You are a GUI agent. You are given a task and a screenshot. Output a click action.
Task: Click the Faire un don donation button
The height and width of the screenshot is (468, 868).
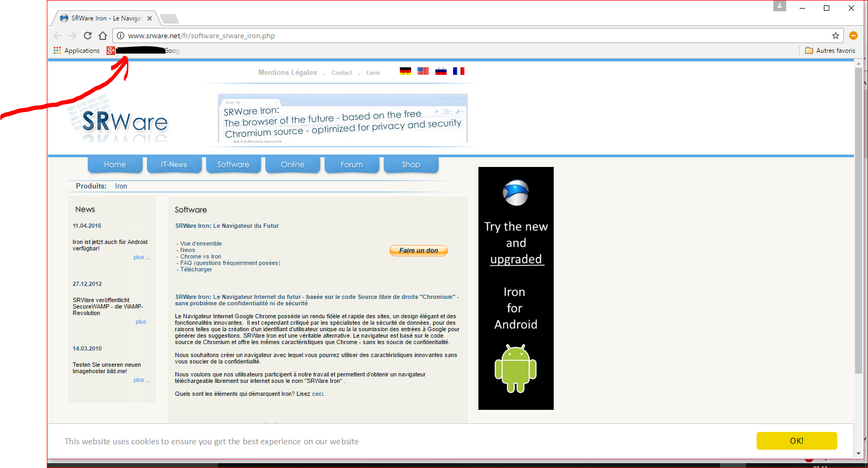click(x=419, y=250)
